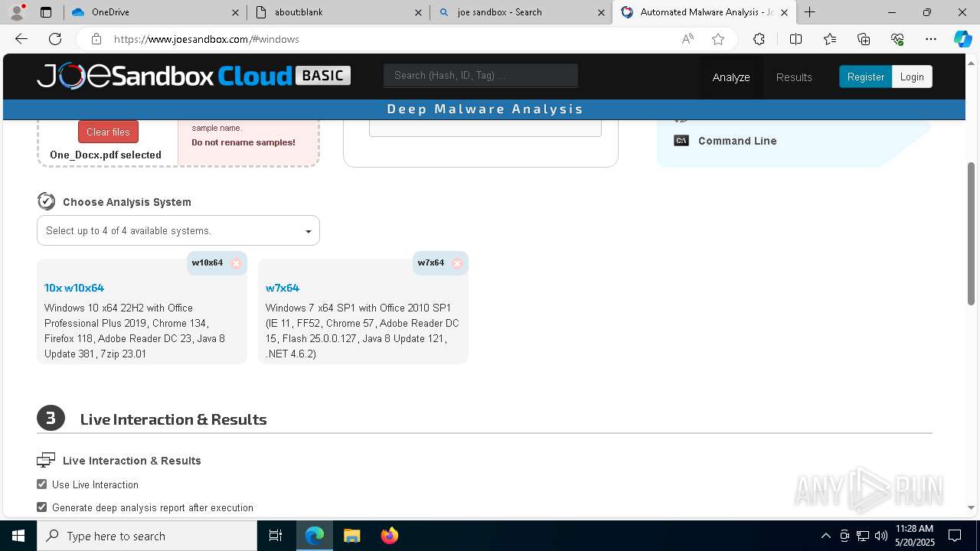
Task: Close the about:blank tab
Action: tap(418, 12)
